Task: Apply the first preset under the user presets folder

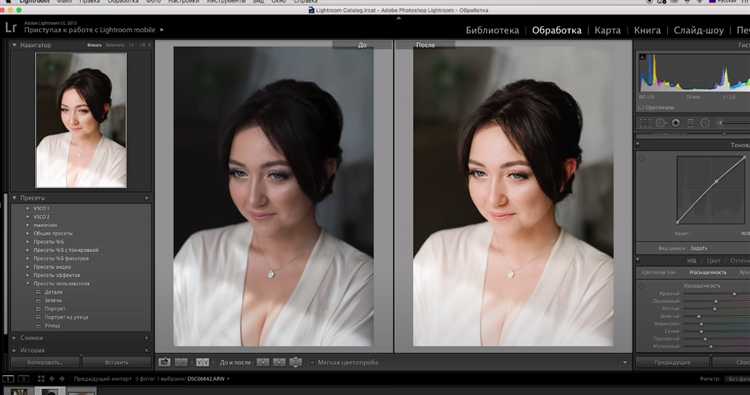Action: (x=54, y=292)
